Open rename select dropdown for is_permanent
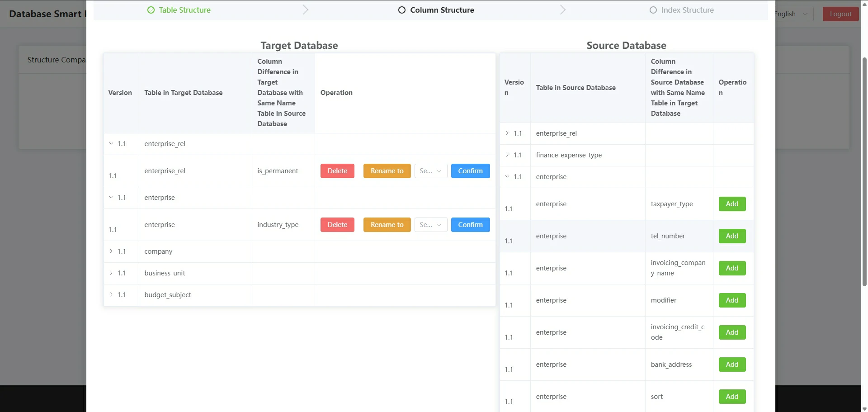 point(430,171)
